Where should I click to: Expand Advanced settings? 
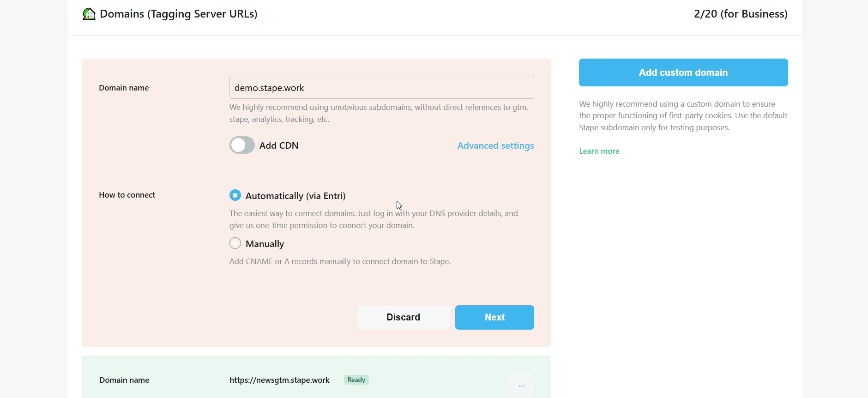click(495, 145)
